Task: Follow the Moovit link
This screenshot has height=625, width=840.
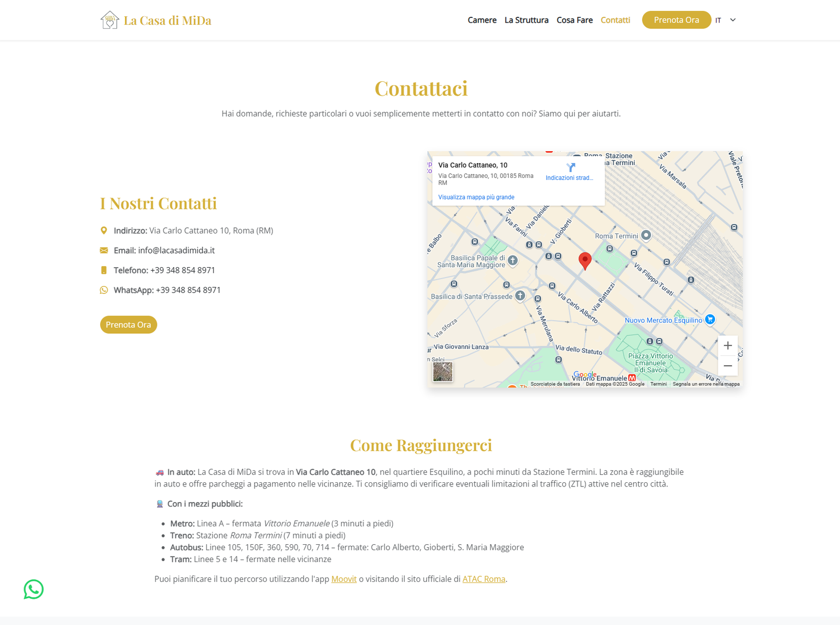Action: (x=343, y=579)
